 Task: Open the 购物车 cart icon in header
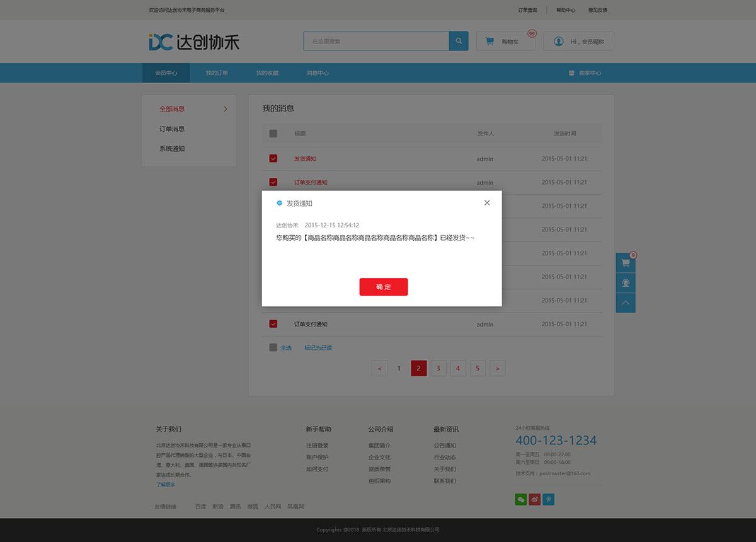pyautogui.click(x=490, y=40)
